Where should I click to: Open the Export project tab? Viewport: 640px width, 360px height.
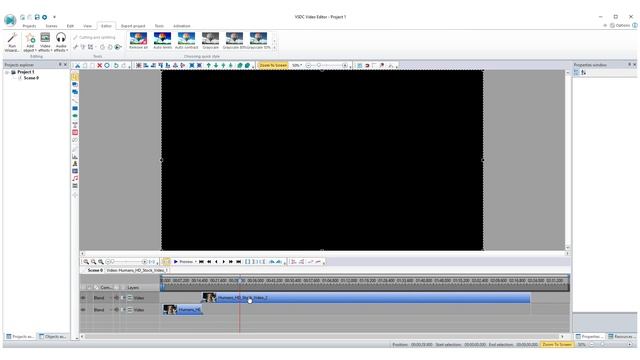click(133, 26)
